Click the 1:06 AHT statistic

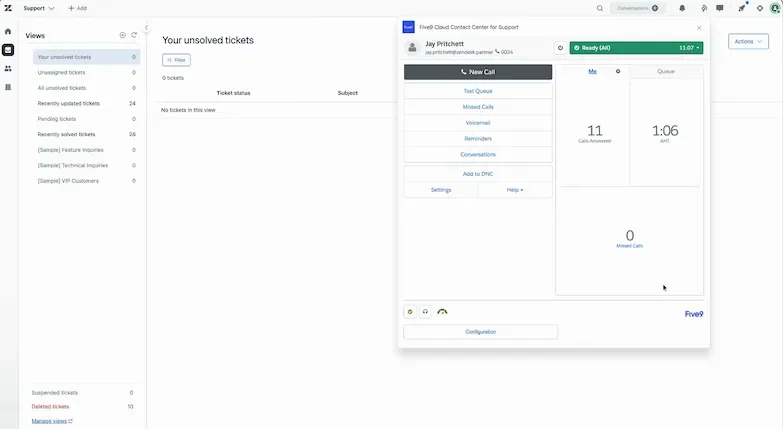(x=665, y=133)
